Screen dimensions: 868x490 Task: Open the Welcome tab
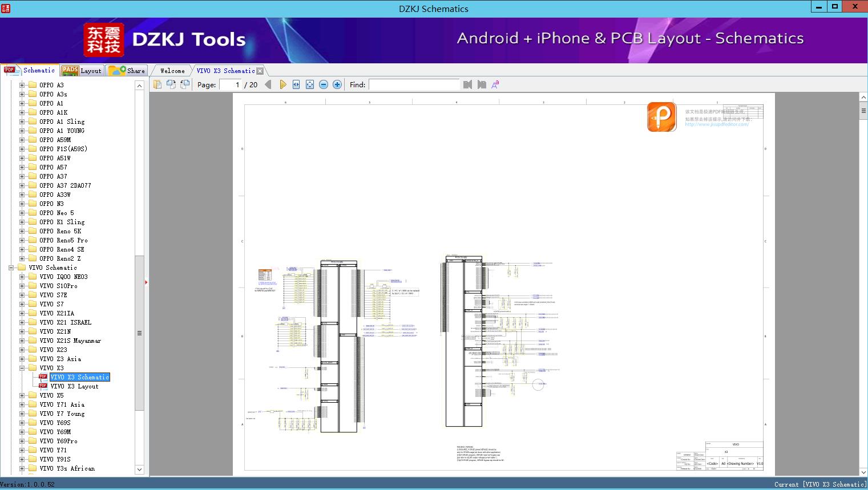[172, 71]
